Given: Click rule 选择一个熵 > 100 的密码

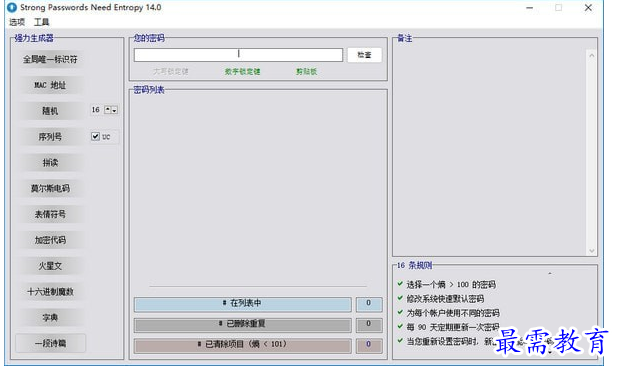Looking at the screenshot, I should 451,284.
